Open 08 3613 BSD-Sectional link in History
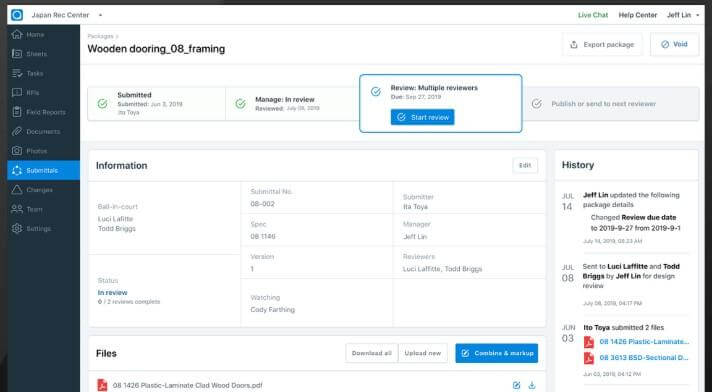 643,357
